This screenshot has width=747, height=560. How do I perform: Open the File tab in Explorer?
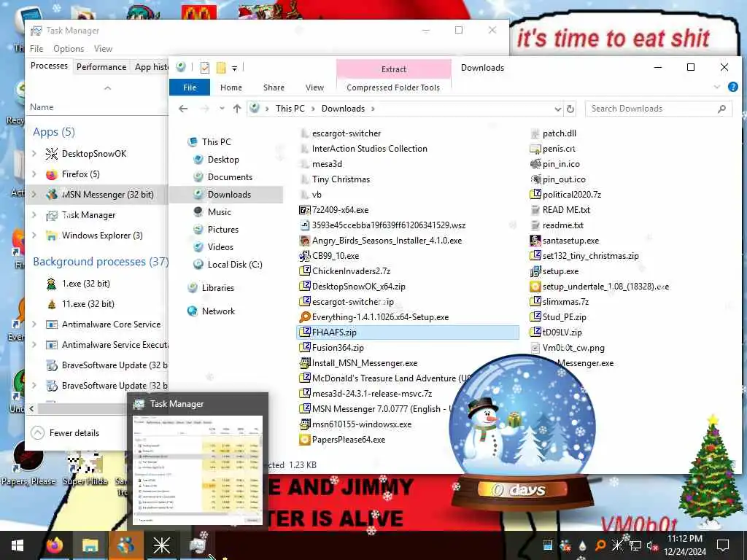coord(190,87)
